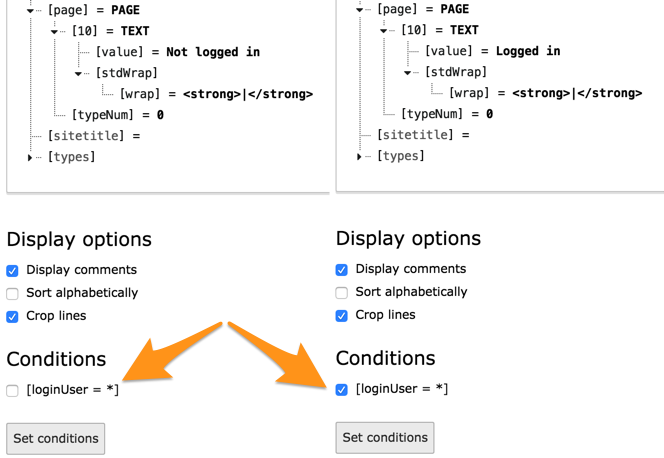Enable Sort alphabetically in left panel
664x458 pixels.
(x=13, y=294)
